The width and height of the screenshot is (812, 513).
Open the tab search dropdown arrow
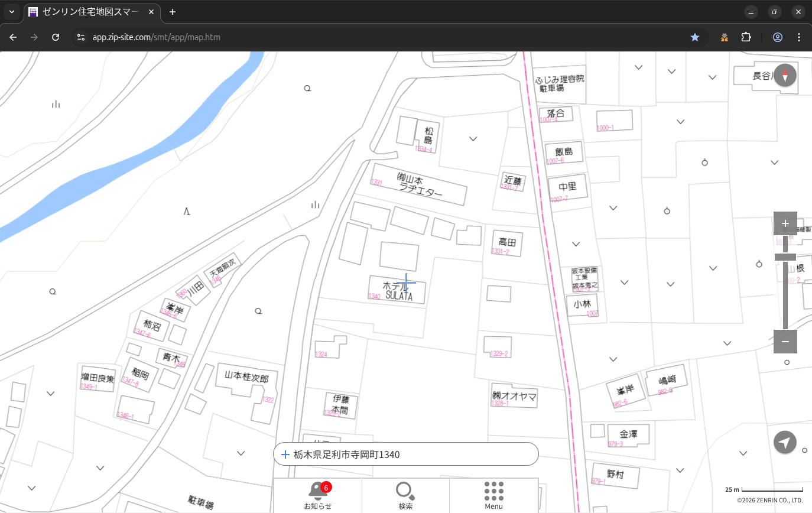point(11,12)
